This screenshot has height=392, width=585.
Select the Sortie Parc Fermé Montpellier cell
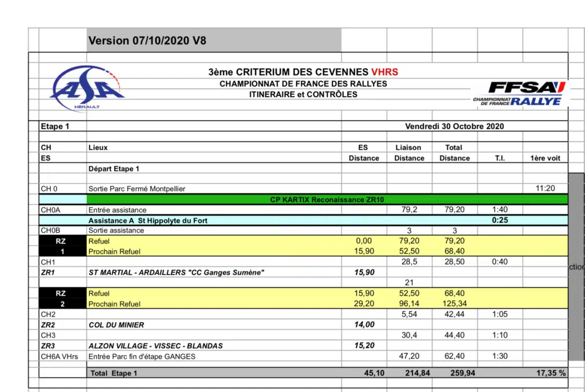[137, 189]
